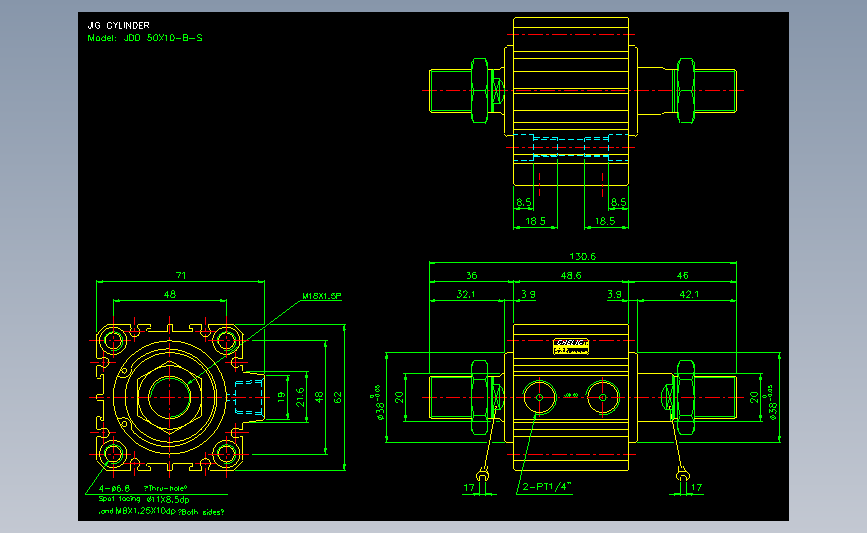Click the 42.1 dimension value
Screen dimensions: 867x533
(x=689, y=294)
